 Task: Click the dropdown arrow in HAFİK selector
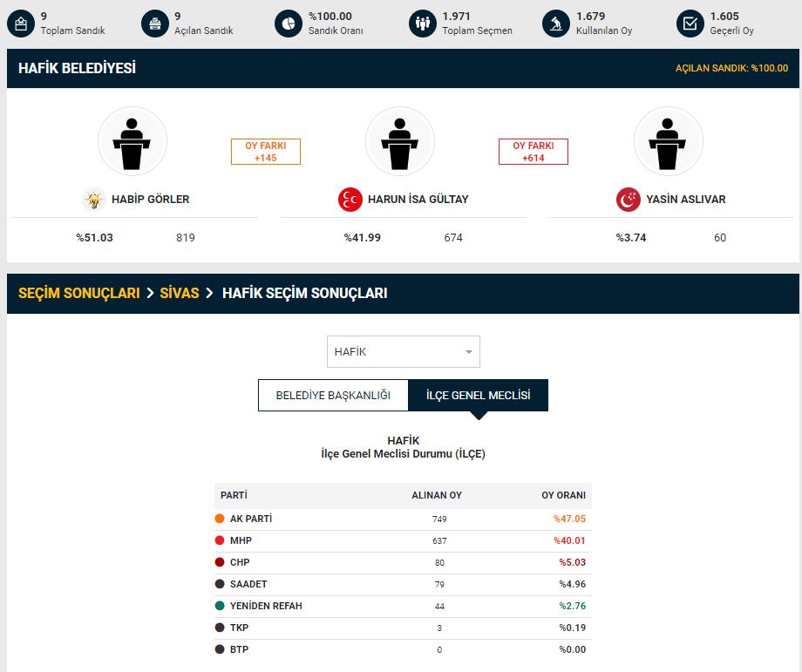pos(469,352)
